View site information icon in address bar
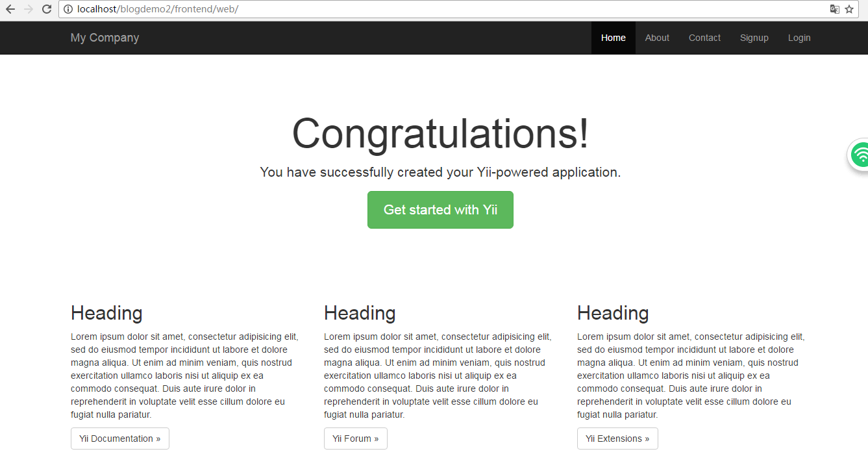868x458 pixels. tap(68, 9)
